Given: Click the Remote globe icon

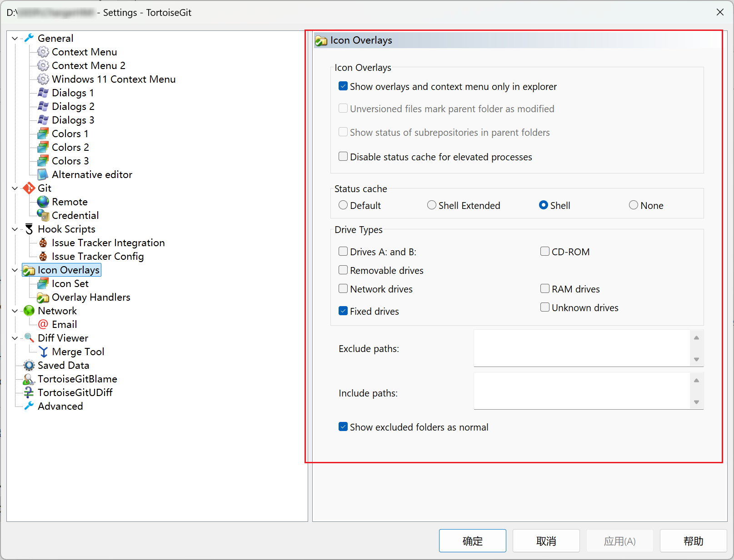Looking at the screenshot, I should (x=43, y=202).
